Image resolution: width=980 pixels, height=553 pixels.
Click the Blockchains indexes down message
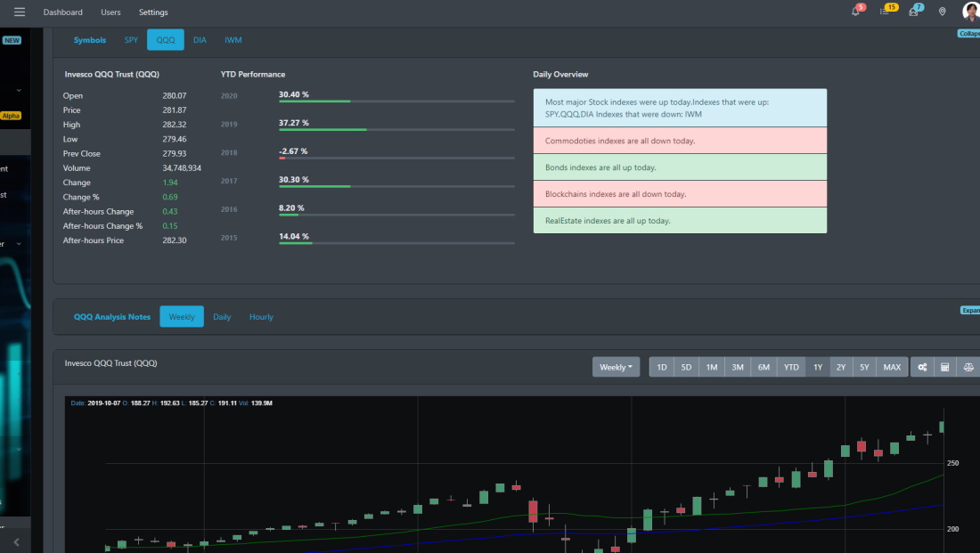[x=680, y=194]
